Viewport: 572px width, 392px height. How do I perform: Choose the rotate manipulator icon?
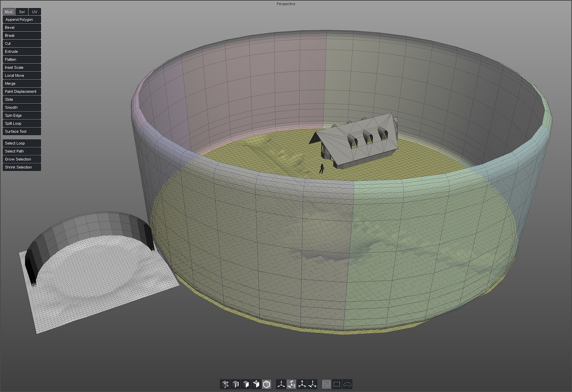pos(291,384)
